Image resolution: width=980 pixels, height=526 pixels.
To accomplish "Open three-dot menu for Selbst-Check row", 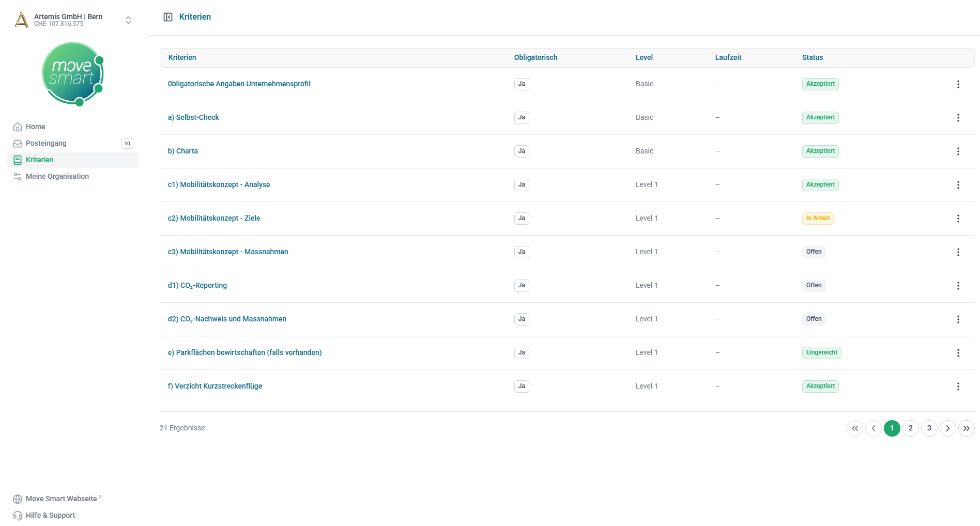I will (x=958, y=118).
